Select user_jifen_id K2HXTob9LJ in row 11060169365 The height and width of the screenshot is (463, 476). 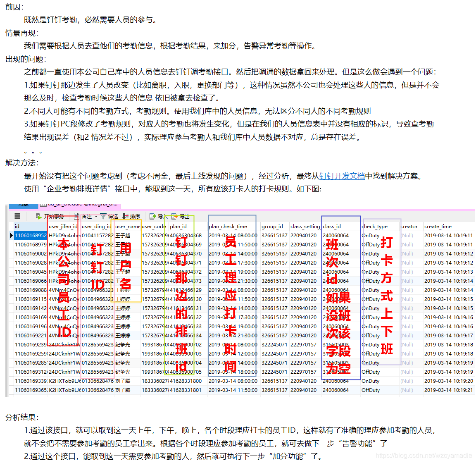click(x=64, y=390)
